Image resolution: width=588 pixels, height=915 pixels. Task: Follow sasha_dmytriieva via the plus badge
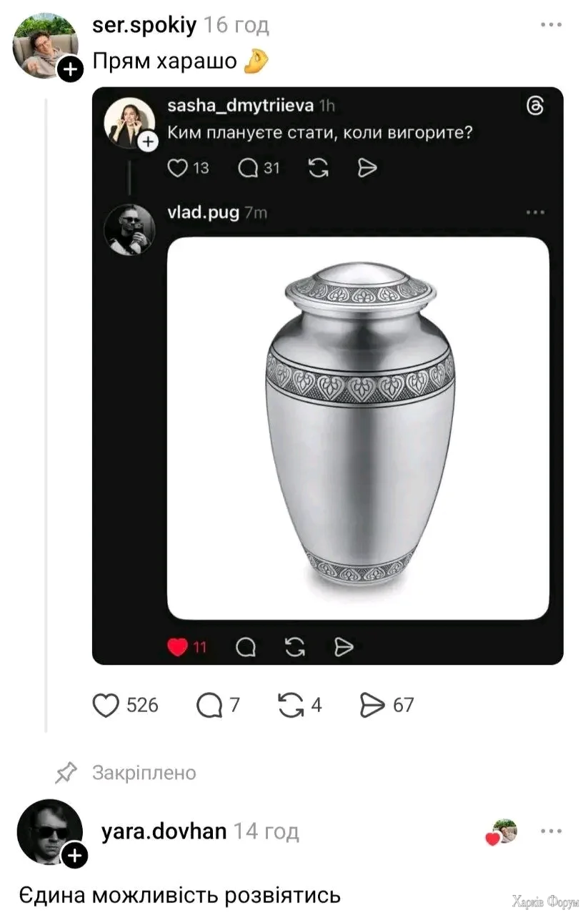(148, 142)
